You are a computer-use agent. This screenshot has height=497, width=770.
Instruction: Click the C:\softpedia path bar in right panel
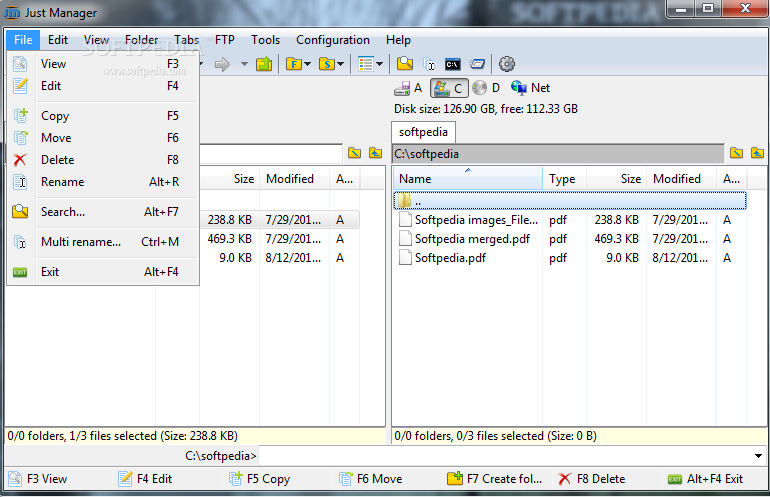point(558,154)
